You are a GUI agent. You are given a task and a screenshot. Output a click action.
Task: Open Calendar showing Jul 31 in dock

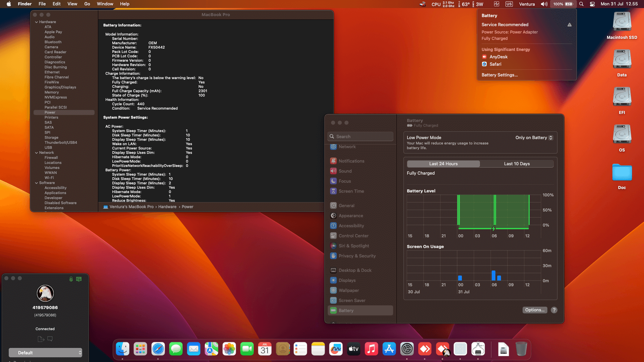[265, 349]
